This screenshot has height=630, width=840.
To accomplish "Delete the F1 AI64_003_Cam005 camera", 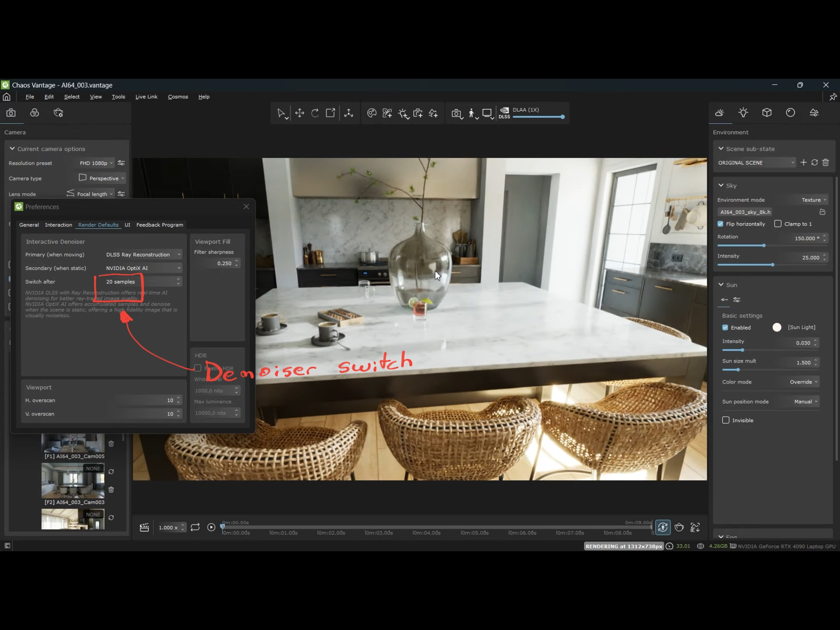I will click(x=111, y=444).
